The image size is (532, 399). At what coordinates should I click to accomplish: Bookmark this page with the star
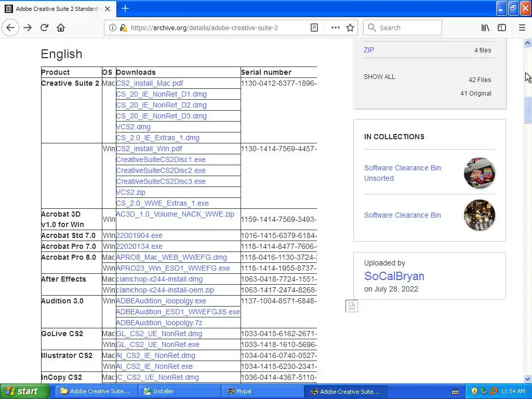[x=350, y=28]
